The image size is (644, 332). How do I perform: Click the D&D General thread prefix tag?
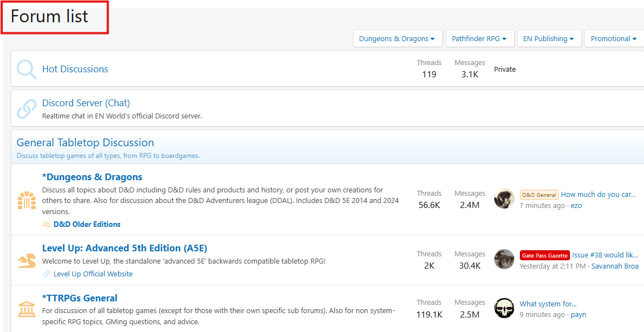pos(539,195)
